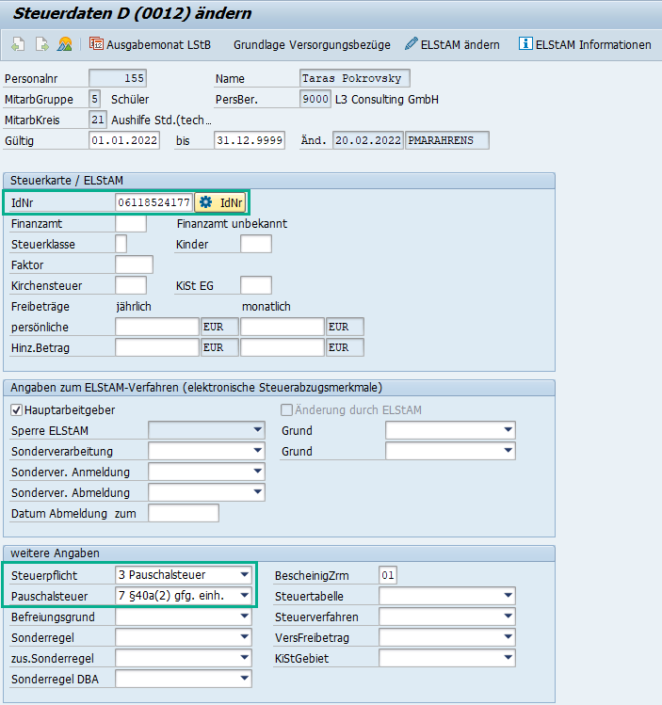This screenshot has height=705, width=662.
Task: Click the MitarbGruppe field showing 5
Action: pos(94,99)
